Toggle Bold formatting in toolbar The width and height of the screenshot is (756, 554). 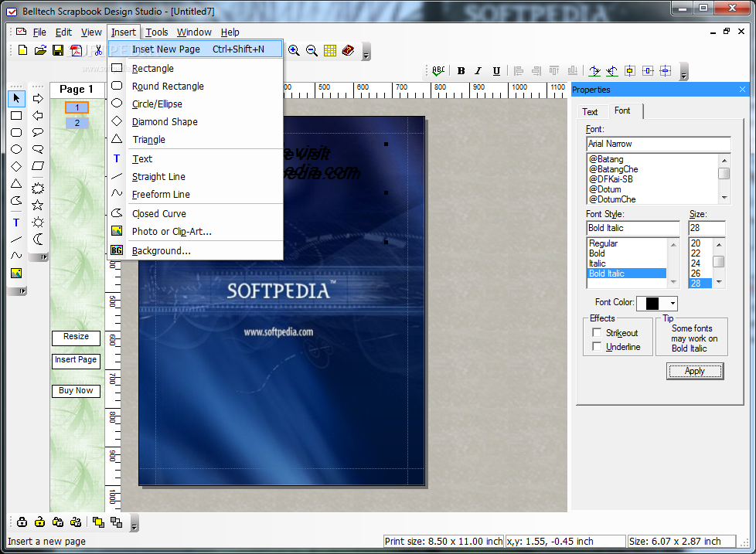[461, 71]
